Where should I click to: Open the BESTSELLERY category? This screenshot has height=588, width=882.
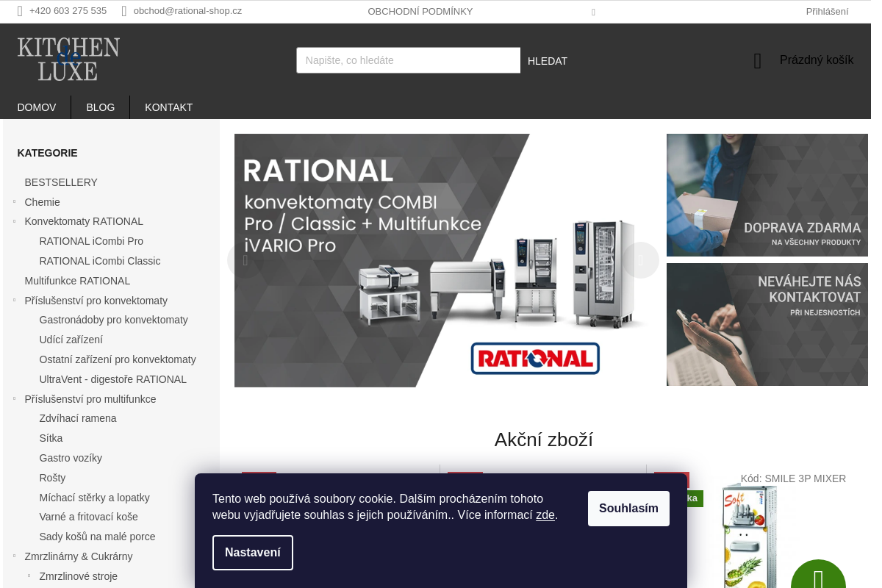(61, 182)
